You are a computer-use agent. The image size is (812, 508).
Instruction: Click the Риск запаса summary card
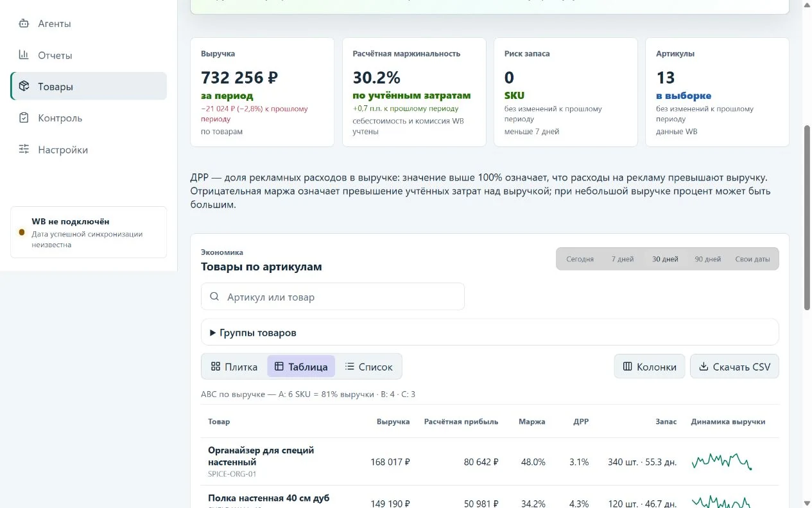pos(566,92)
